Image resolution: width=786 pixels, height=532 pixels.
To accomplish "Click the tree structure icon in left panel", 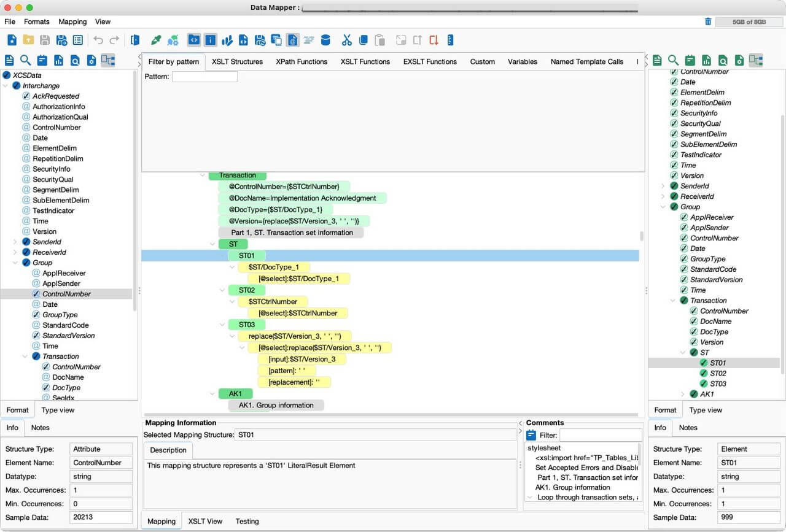I will (108, 60).
